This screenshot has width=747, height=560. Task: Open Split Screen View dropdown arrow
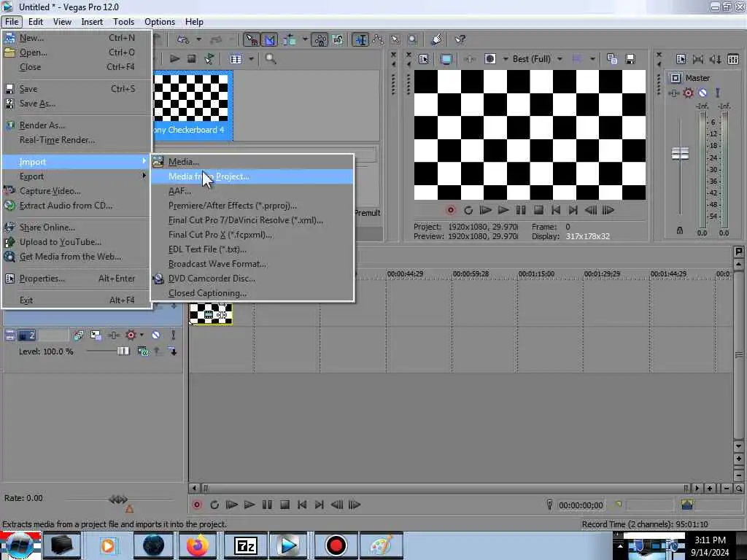pyautogui.click(x=506, y=59)
